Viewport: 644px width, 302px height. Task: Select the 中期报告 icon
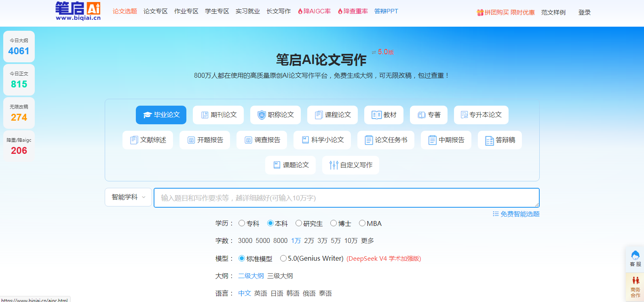pos(433,140)
